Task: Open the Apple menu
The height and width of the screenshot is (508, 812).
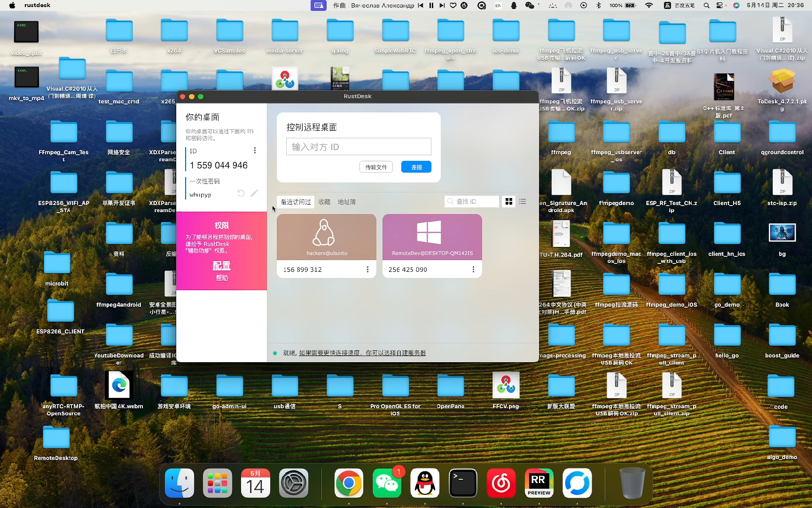Action: tap(12, 5)
